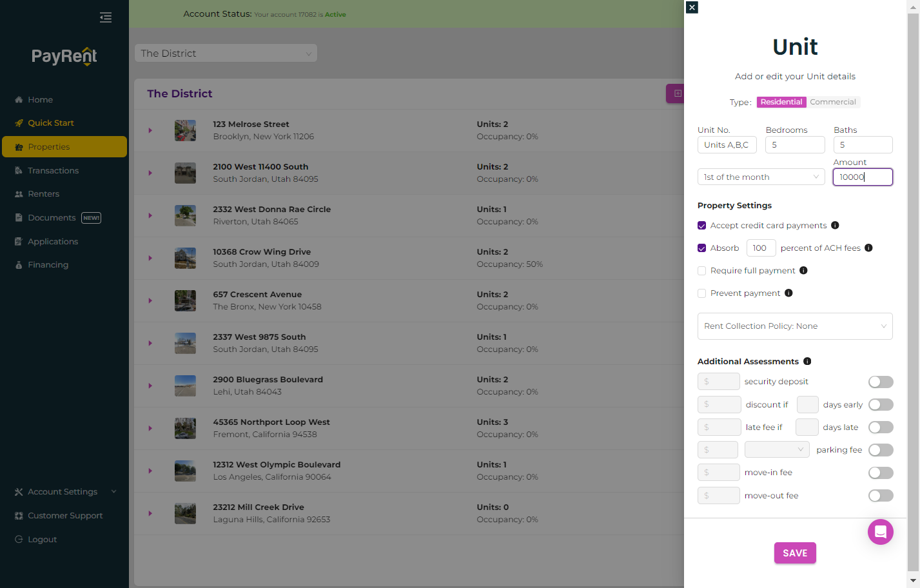Close the Unit panel
Screen dimensions: 920x588
point(692,8)
